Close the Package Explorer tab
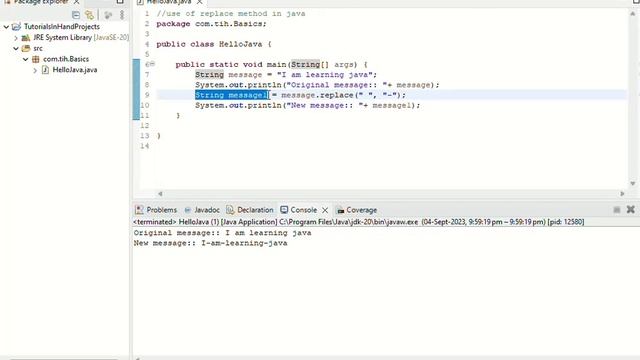Screen dimensions: 640x360 pos(76,2)
